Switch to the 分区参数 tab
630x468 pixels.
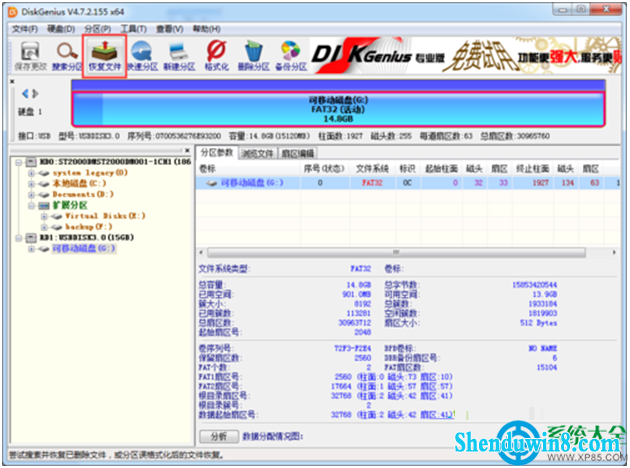[217, 153]
